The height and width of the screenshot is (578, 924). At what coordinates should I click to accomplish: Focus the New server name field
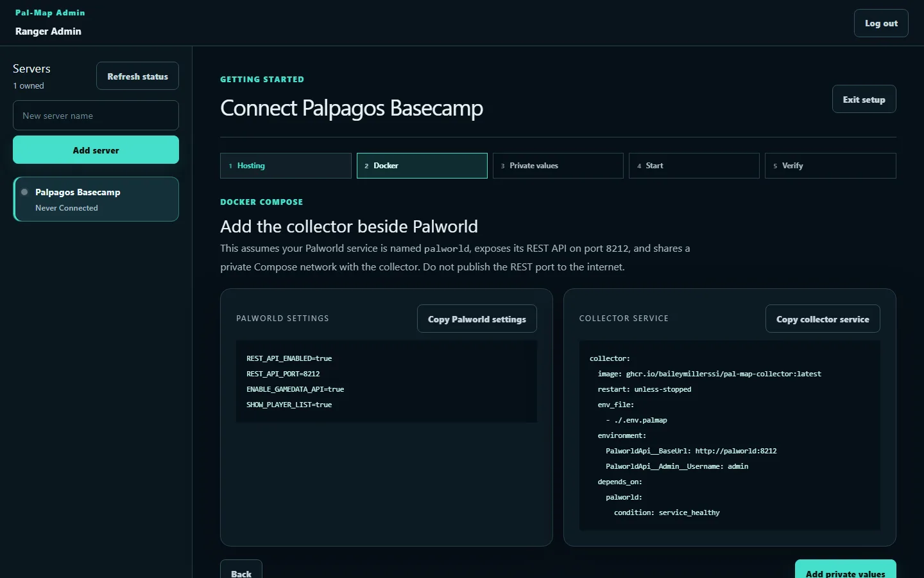(96, 116)
